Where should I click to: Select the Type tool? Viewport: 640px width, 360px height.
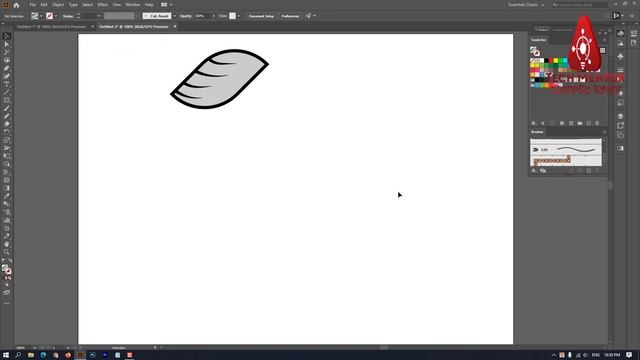[7, 84]
